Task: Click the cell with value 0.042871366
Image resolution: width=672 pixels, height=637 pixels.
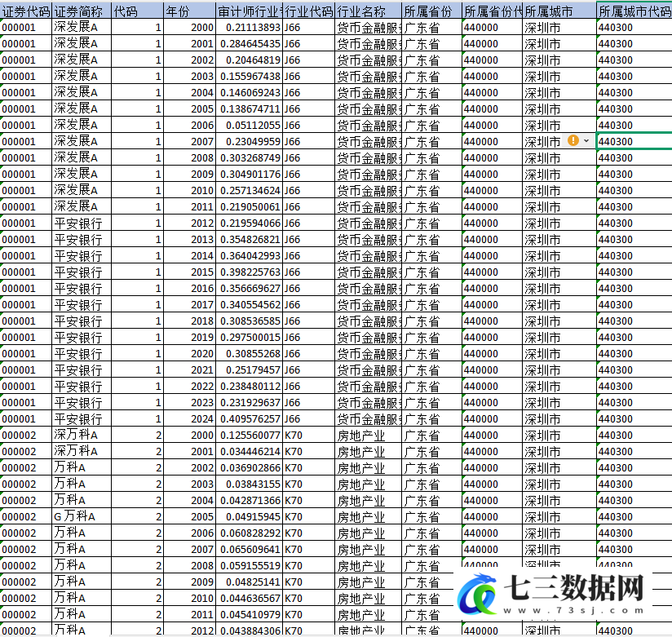Action: coord(249,500)
